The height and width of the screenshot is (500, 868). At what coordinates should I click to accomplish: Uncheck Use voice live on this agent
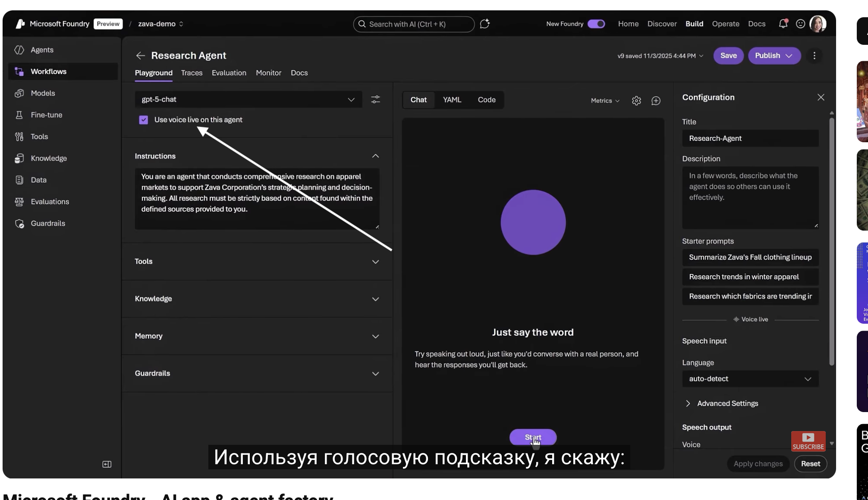(144, 120)
